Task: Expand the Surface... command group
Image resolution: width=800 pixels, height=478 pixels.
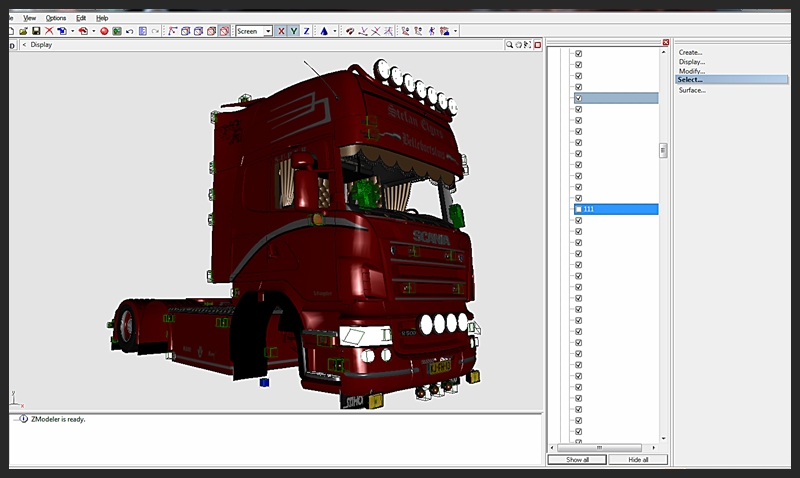Action: click(692, 90)
